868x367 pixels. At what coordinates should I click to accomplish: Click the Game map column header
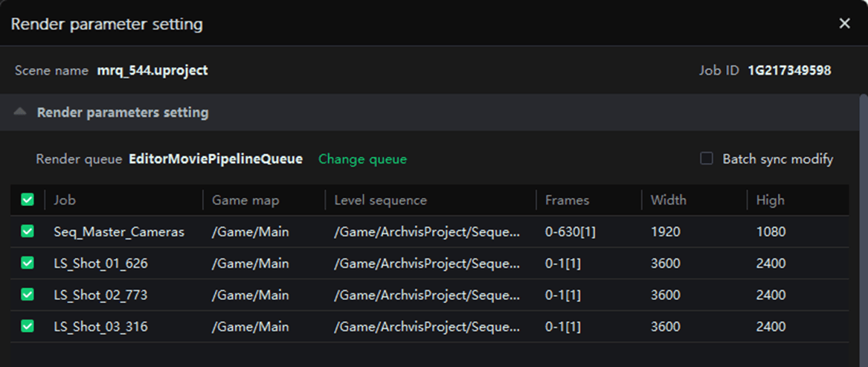(x=245, y=200)
